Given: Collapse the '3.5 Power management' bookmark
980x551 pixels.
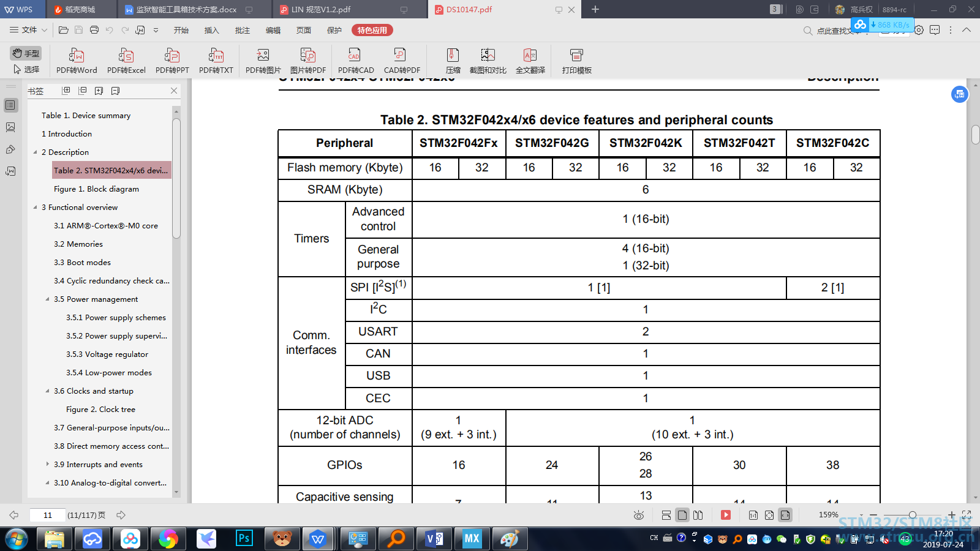Looking at the screenshot, I should (47, 299).
